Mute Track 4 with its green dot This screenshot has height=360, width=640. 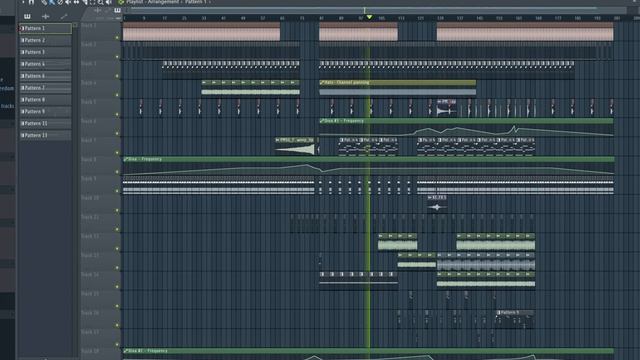[x=117, y=95]
